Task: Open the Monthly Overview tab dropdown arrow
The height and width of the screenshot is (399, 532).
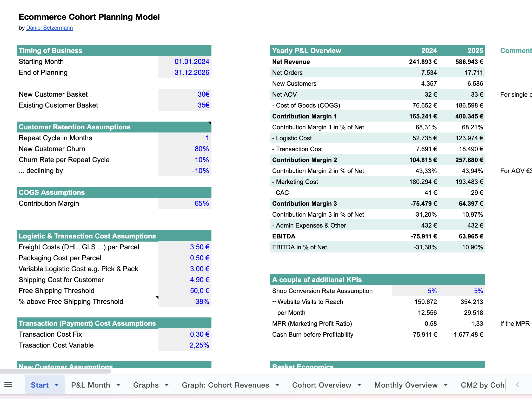Action: click(446, 385)
